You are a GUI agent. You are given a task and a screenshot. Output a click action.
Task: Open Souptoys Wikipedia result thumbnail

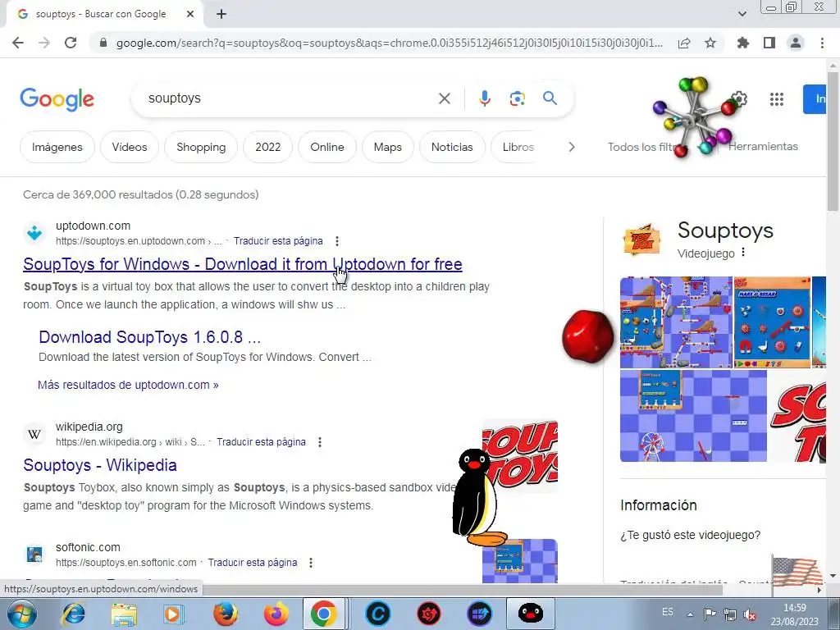[x=519, y=456]
